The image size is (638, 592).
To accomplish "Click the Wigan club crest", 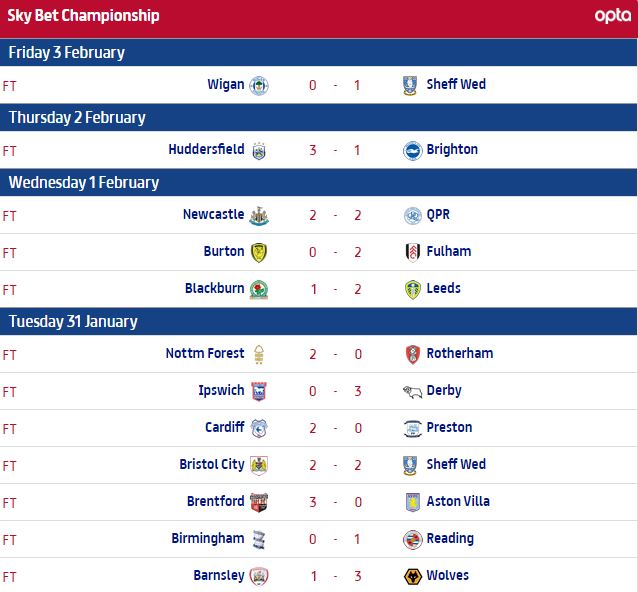I will [259, 85].
